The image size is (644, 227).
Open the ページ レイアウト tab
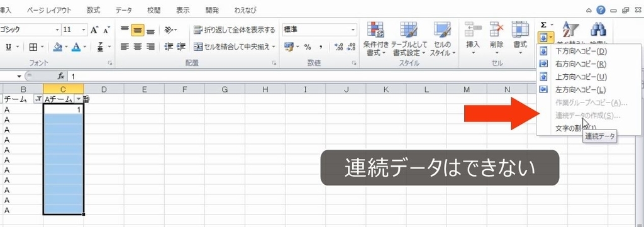click(49, 10)
